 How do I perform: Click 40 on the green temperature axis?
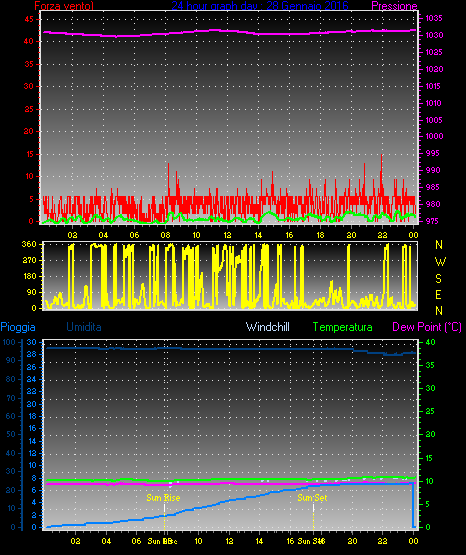[x=430, y=342]
